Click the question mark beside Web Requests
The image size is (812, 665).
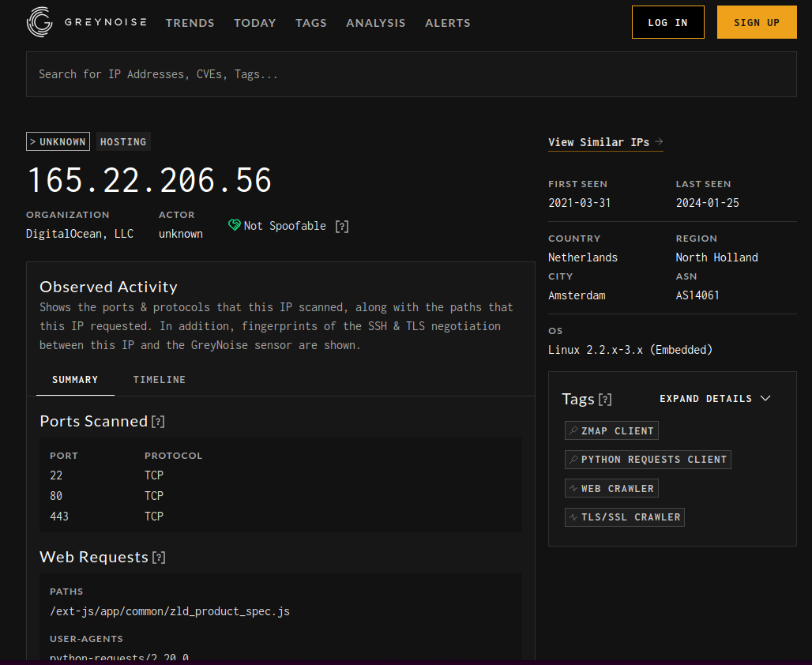(159, 557)
